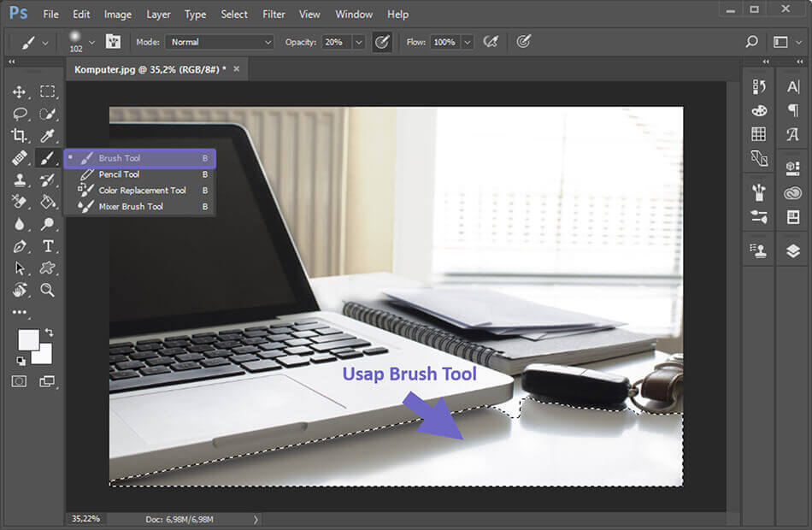Viewport: 812px width, 530px height.
Task: Click the foreground color swatch
Action: pyautogui.click(x=28, y=340)
